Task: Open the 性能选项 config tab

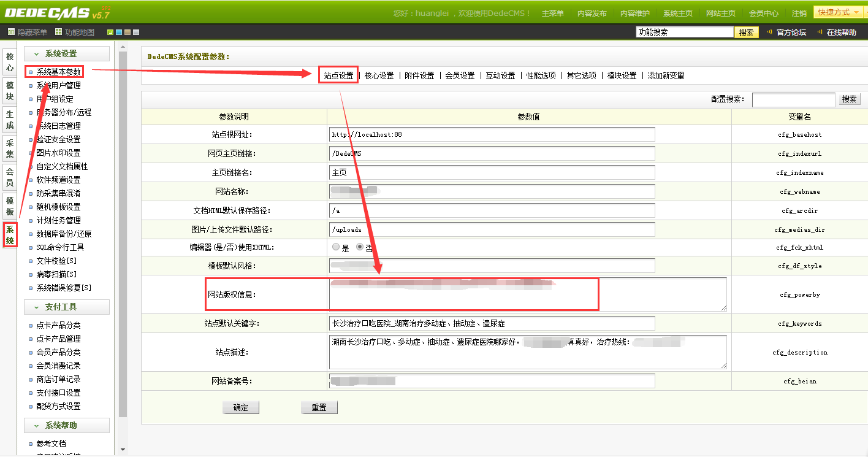Action: click(x=541, y=75)
